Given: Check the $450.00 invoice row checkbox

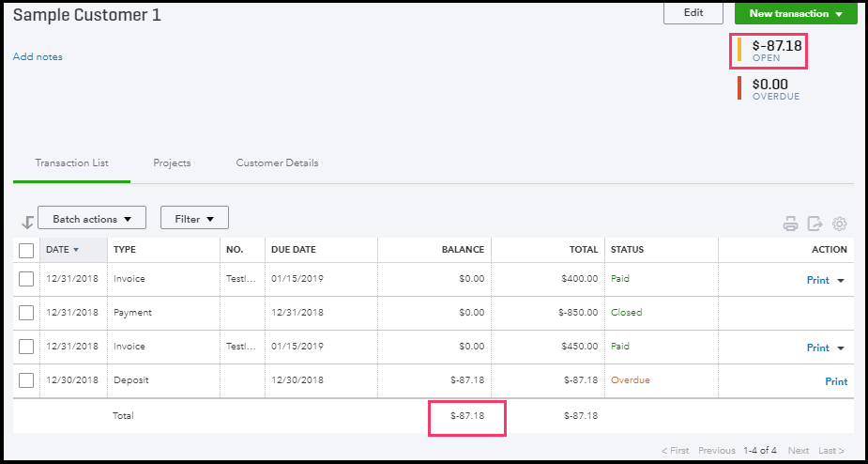Looking at the screenshot, I should [26, 347].
